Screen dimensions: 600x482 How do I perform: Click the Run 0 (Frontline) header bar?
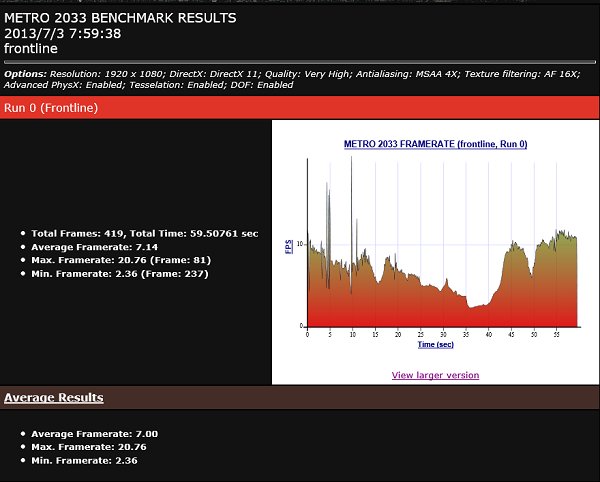[x=300, y=107]
